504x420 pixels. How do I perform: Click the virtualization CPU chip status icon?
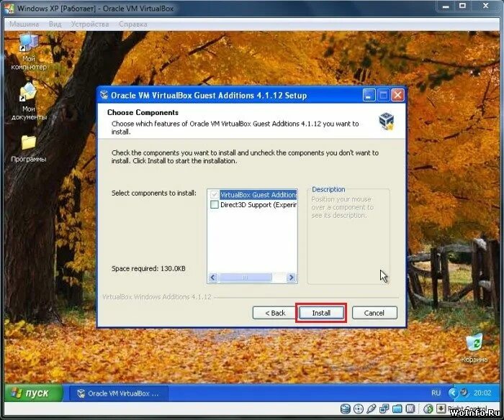(x=410, y=408)
